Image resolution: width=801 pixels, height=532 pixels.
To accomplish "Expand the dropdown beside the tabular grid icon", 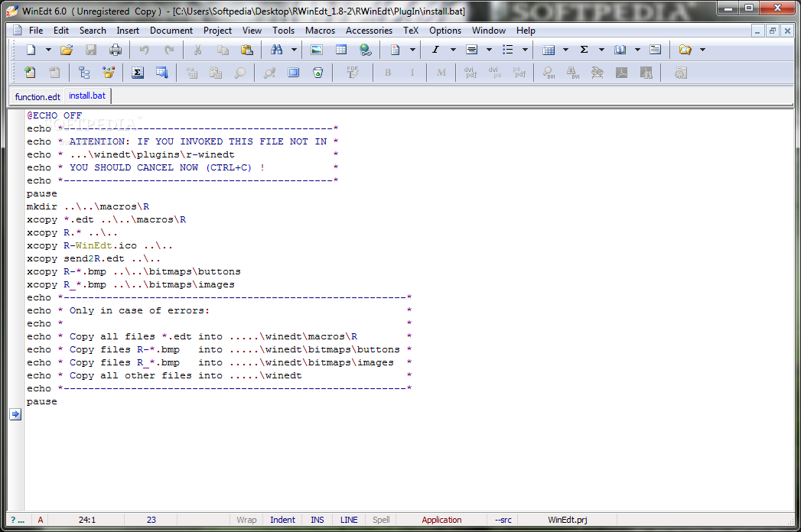I will (565, 50).
